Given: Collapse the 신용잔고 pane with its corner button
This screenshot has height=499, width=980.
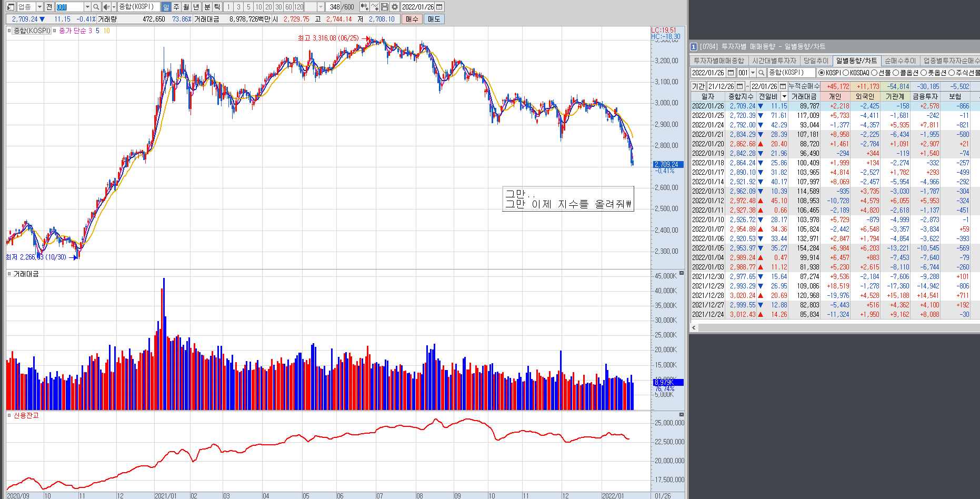Looking at the screenshot, I should (x=681, y=414).
